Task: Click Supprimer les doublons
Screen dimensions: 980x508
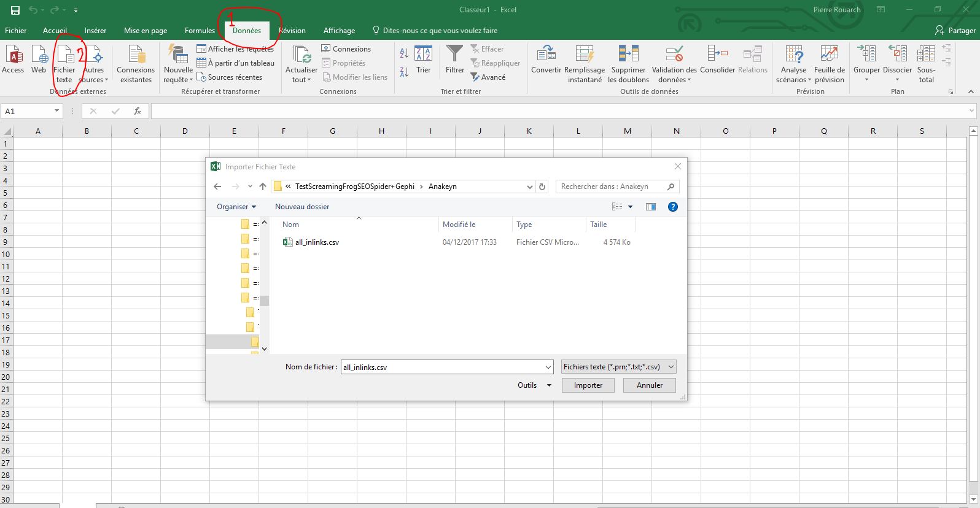Action: coord(628,64)
